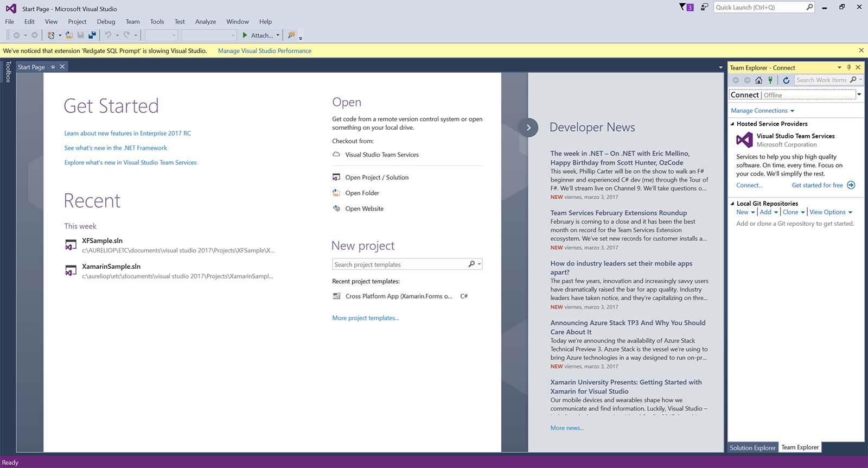Click the search magnifier in project templates box

coord(471,264)
